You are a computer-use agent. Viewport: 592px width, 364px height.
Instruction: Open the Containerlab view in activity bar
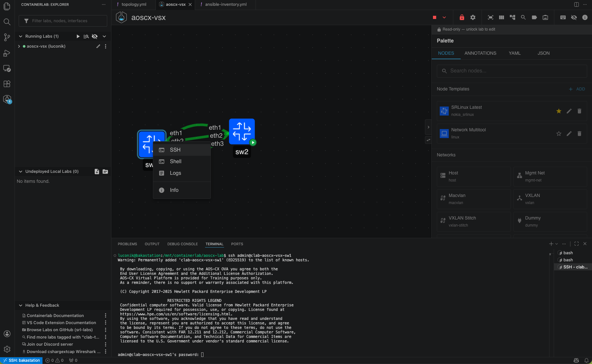(7, 99)
